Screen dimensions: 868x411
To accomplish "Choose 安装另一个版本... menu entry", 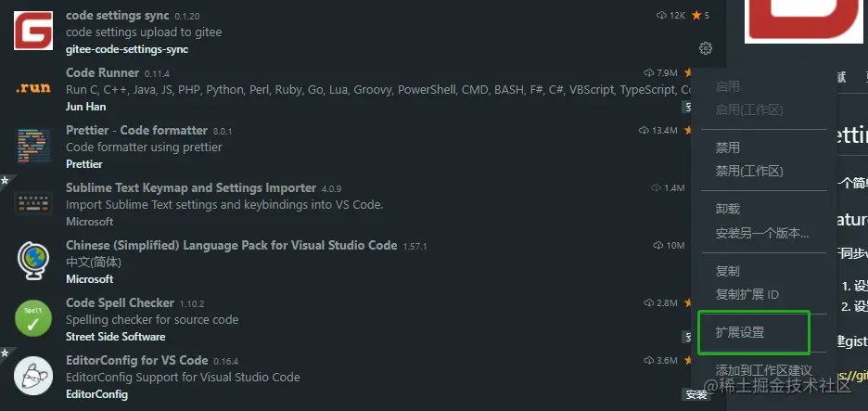I will [762, 233].
